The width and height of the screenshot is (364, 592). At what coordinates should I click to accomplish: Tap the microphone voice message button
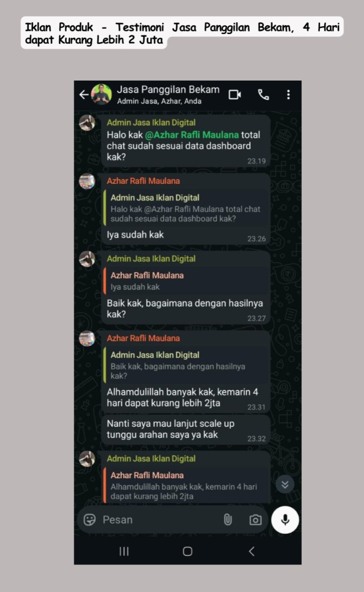point(285,520)
